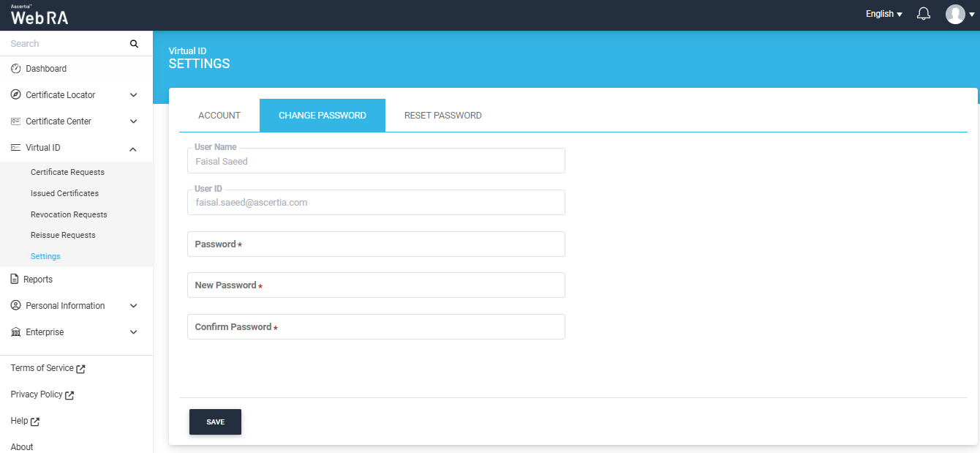Open the About link
The height and width of the screenshot is (453, 980).
pyautogui.click(x=22, y=447)
